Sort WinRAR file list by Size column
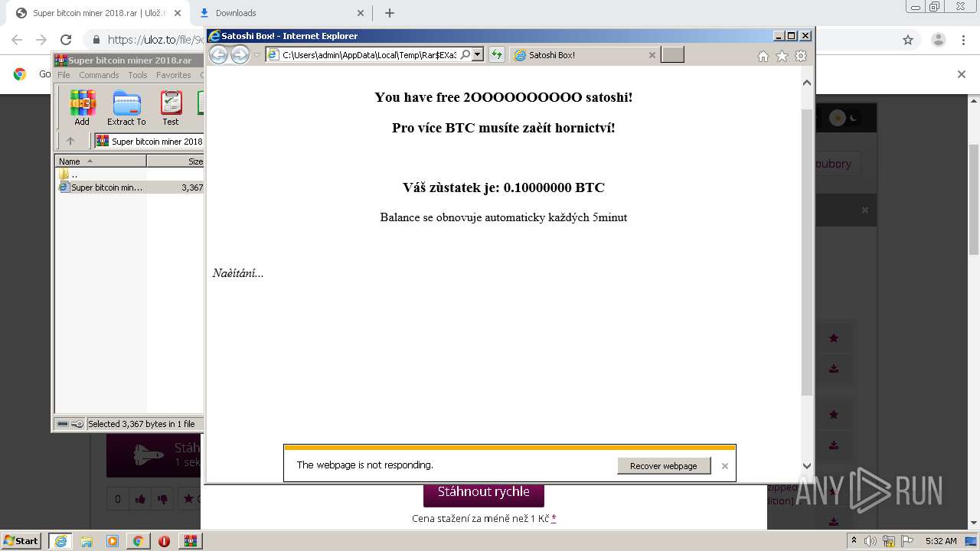Image resolution: width=980 pixels, height=551 pixels. pyautogui.click(x=176, y=161)
